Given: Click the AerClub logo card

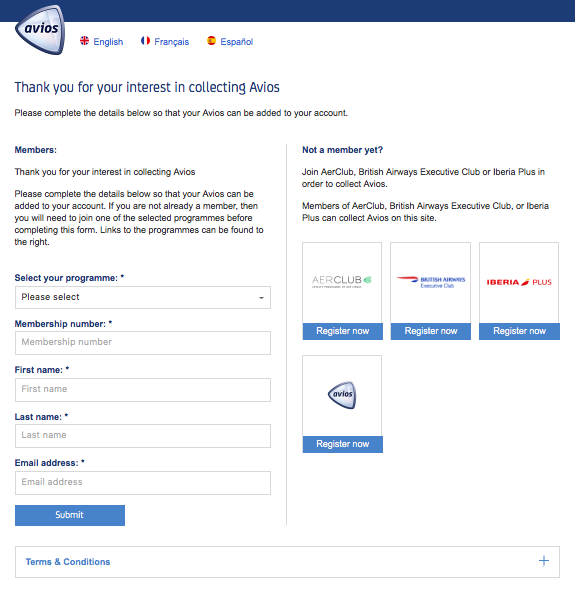Looking at the screenshot, I should (342, 282).
